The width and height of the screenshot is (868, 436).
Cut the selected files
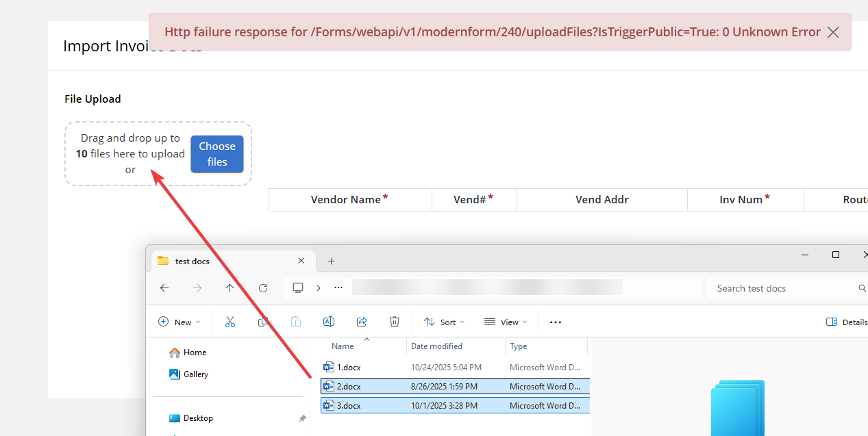230,322
